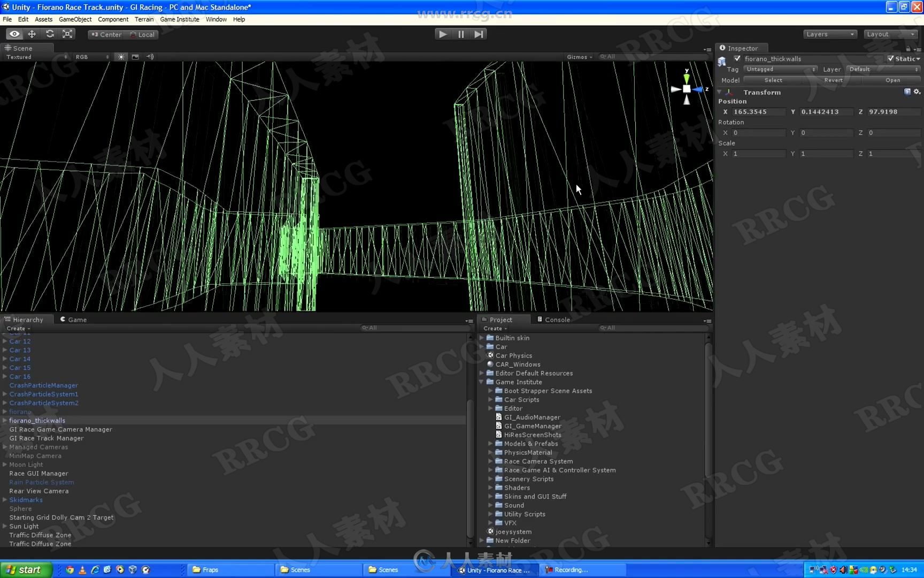Image resolution: width=924 pixels, height=578 pixels.
Task: Select the Scale tool
Action: pos(67,34)
